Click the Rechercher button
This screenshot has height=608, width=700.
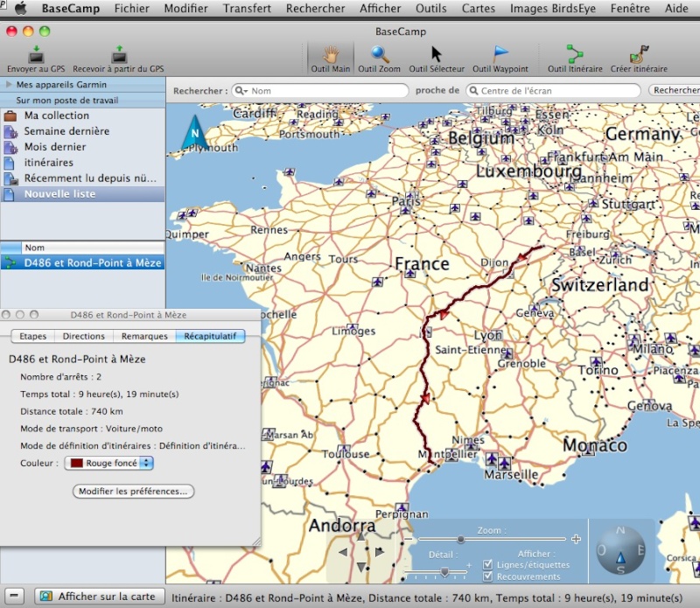(x=675, y=91)
